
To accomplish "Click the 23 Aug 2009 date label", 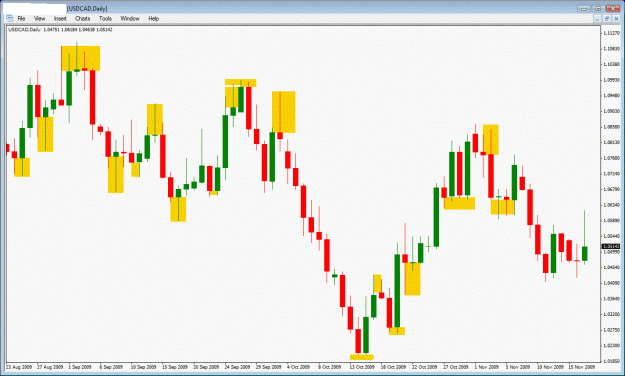I will (x=19, y=367).
